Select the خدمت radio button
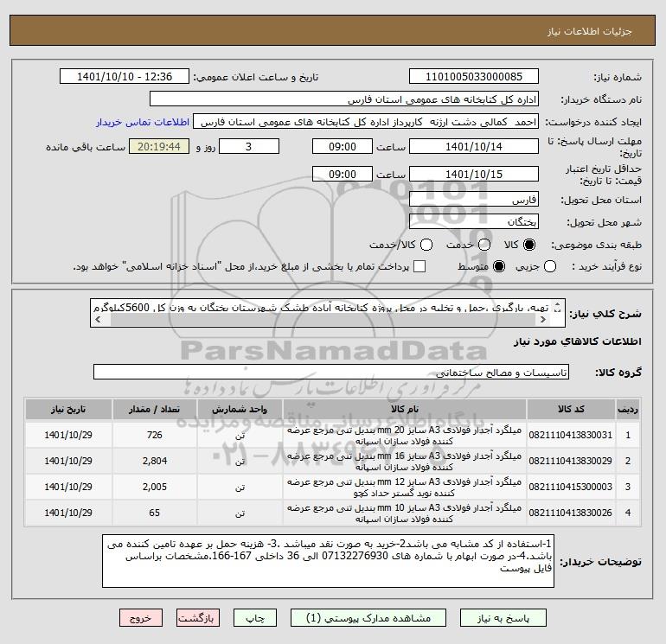The height and width of the screenshot is (644, 666). pos(484,245)
